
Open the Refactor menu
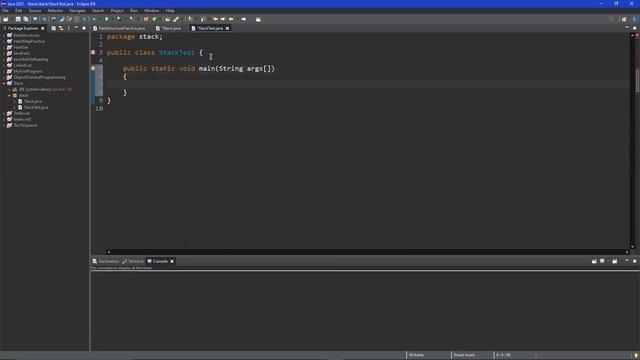point(55,11)
